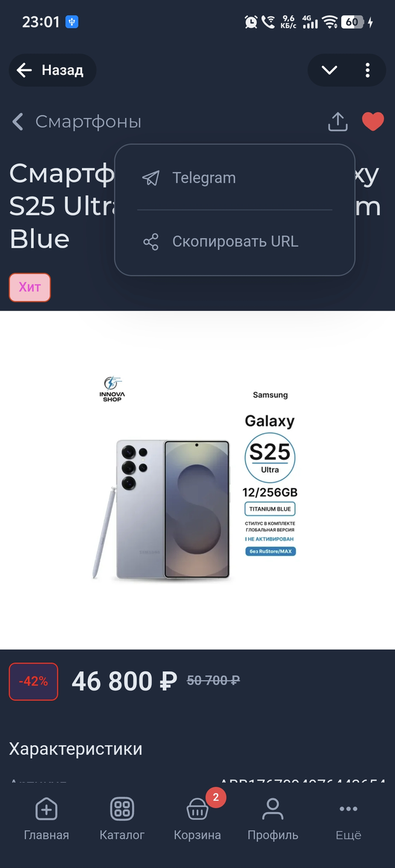Tap the chevron left of Смартфоны

[18, 122]
